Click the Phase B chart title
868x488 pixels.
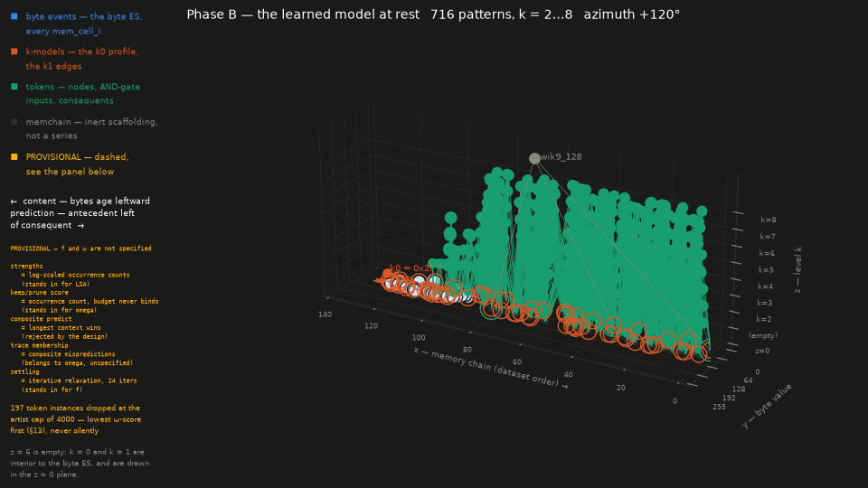coord(433,14)
